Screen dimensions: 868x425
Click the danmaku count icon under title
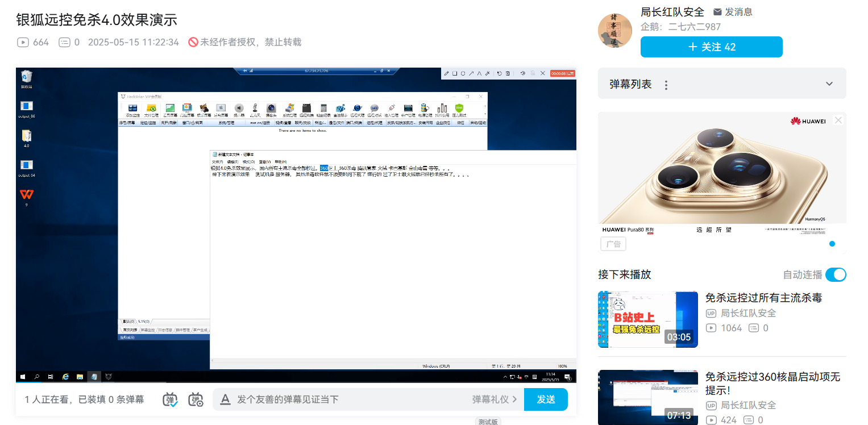[x=64, y=42]
